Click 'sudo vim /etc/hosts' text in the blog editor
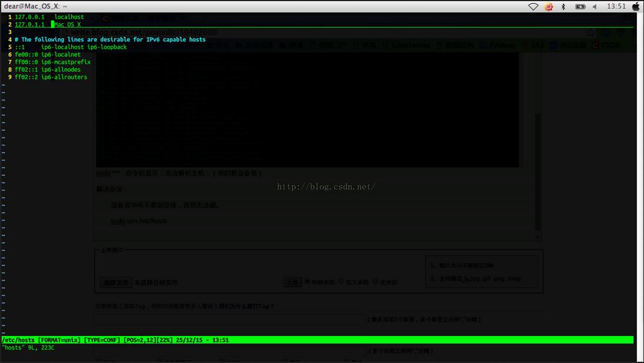The height and width of the screenshot is (363, 644). click(139, 221)
